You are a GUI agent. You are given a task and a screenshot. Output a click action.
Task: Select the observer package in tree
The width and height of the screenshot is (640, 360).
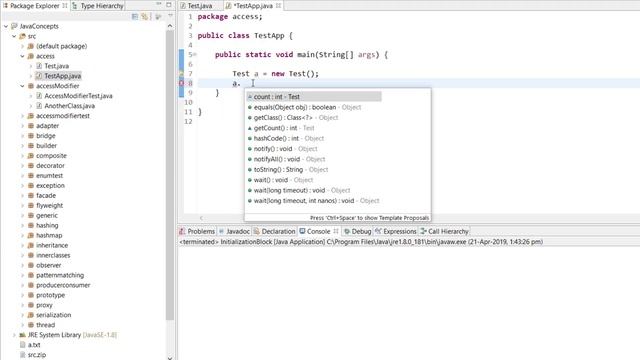pos(48,265)
